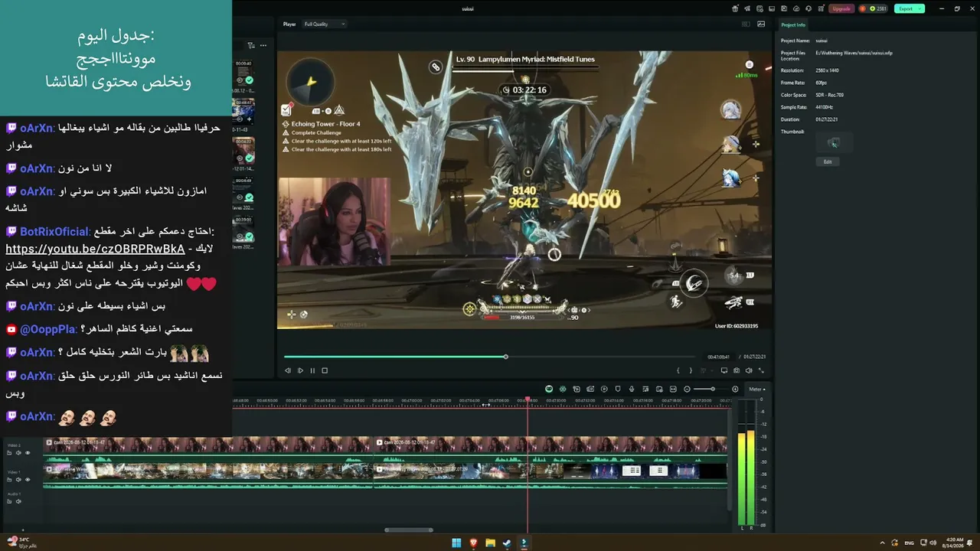Image resolution: width=980 pixels, height=551 pixels.
Task: Click the mark-in curly bracket icon
Action: pyautogui.click(x=678, y=370)
